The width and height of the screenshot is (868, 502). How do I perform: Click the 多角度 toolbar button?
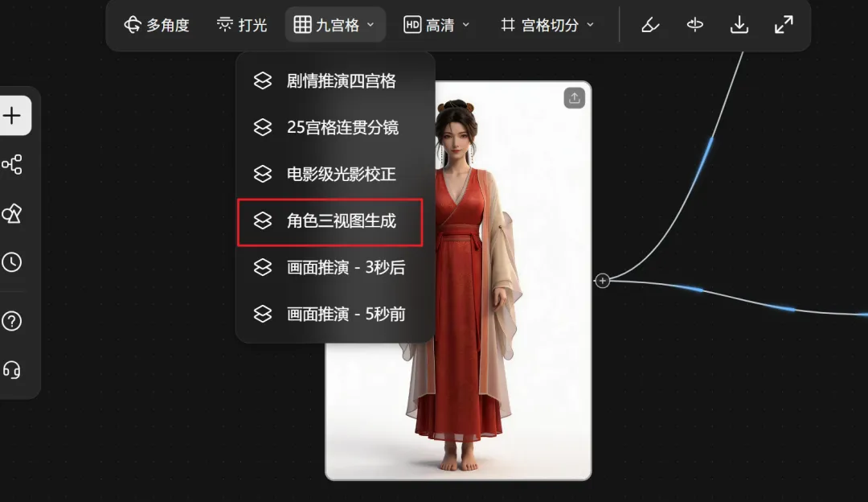tap(157, 25)
